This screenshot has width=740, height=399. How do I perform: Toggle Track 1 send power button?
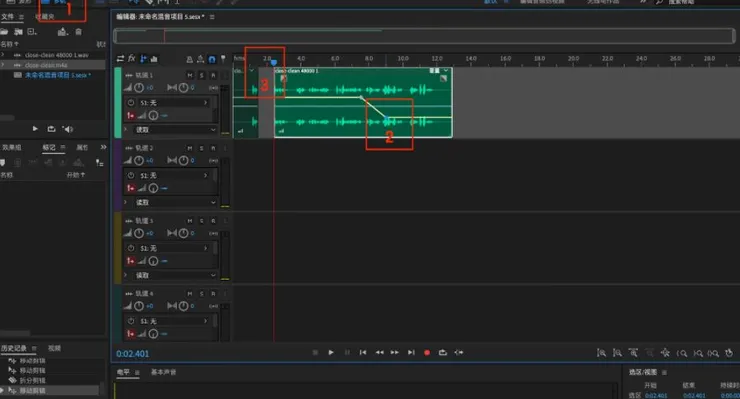tap(131, 102)
